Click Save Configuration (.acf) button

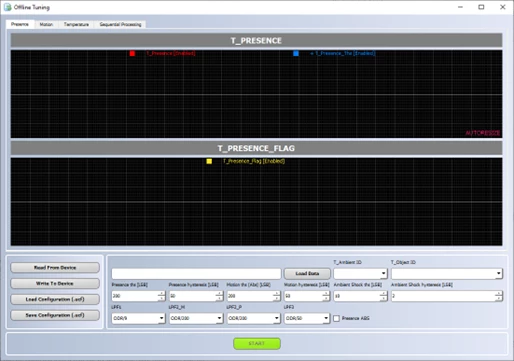point(55,315)
